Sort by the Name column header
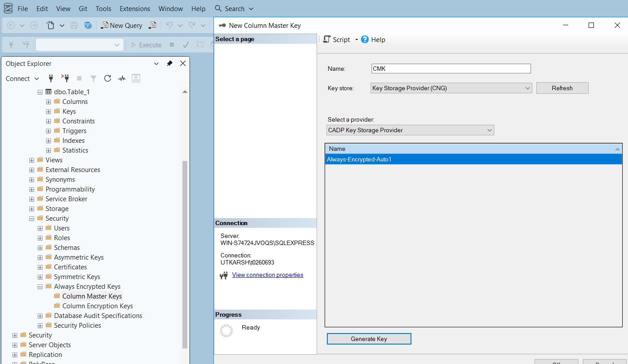 click(473, 149)
